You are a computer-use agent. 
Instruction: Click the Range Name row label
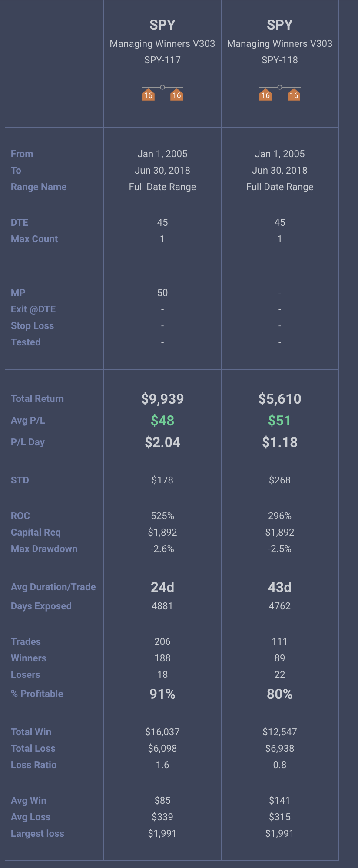click(x=39, y=187)
